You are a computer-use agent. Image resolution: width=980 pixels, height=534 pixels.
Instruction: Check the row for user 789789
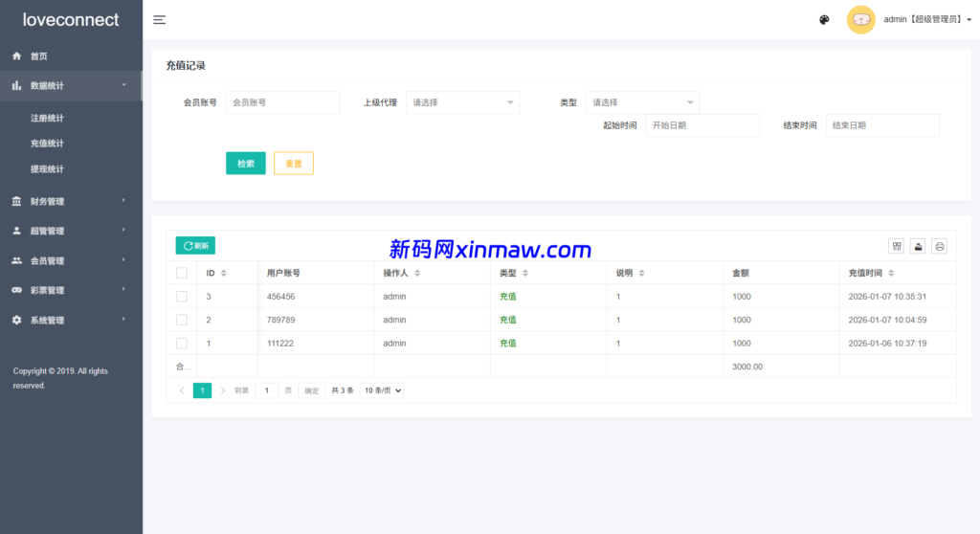[182, 320]
